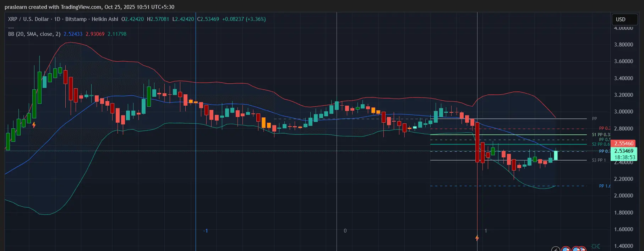Viewport: 644px width, 251px height.
Task: Click the +0.08237 (+3.36%) change value
Action: [x=244, y=19]
